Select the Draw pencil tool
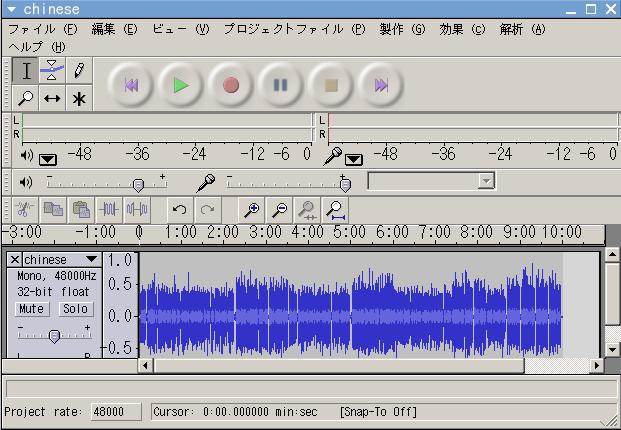Screen dimensions: 621x430 (79, 71)
